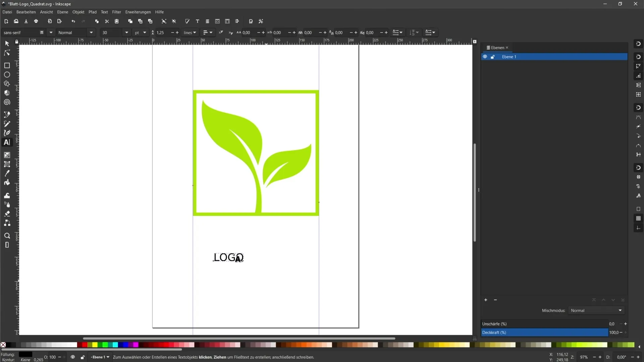Select the Bezier/Pen draw tool
Viewport: 644px width, 362px height.
[7, 133]
